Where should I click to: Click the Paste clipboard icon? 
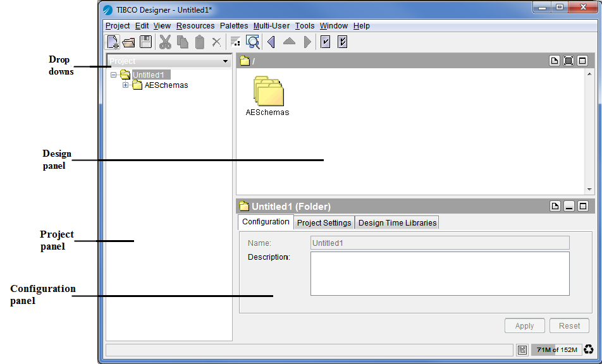200,42
